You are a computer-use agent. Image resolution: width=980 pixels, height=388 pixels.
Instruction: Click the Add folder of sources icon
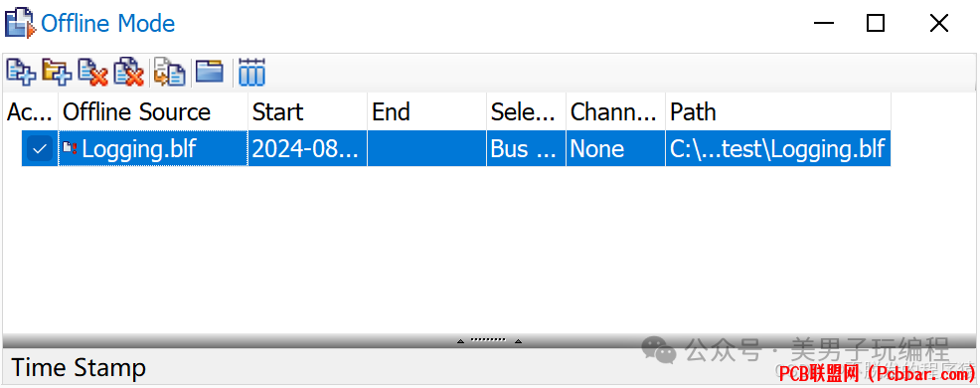click(57, 72)
